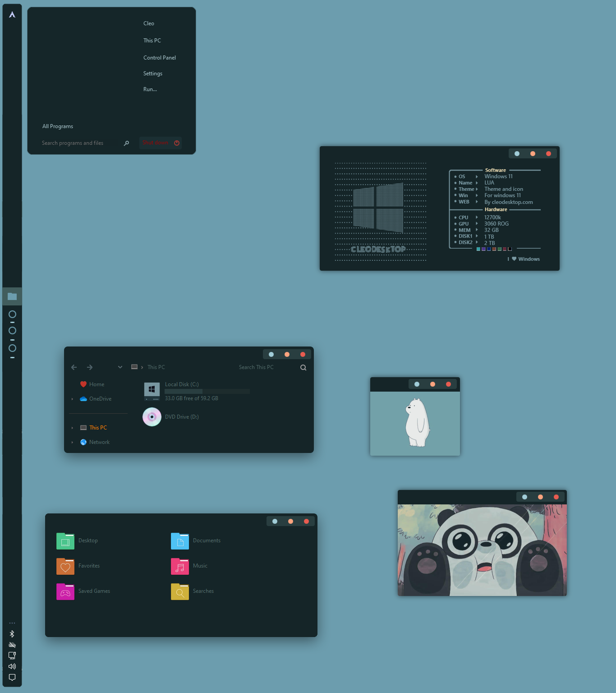Viewport: 616px width, 693px height.
Task: Open the Music folder icon
Action: (x=180, y=566)
